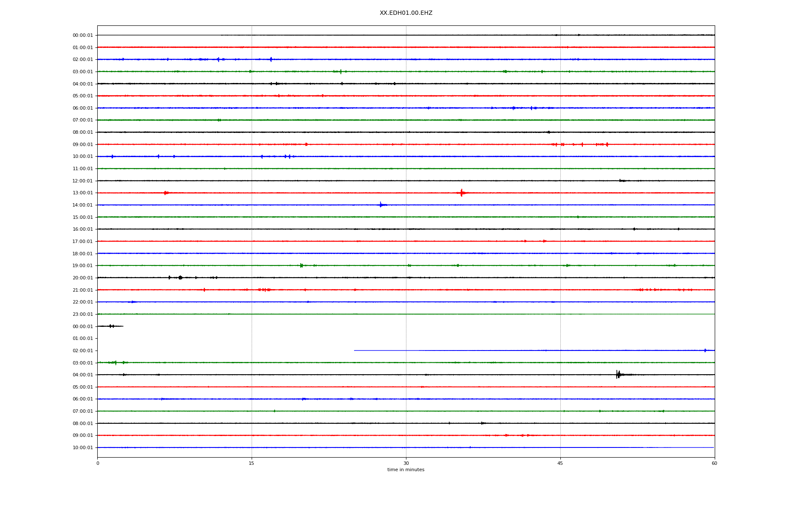
Task: Click the 60 minute x-axis tick label
Action: click(x=714, y=463)
